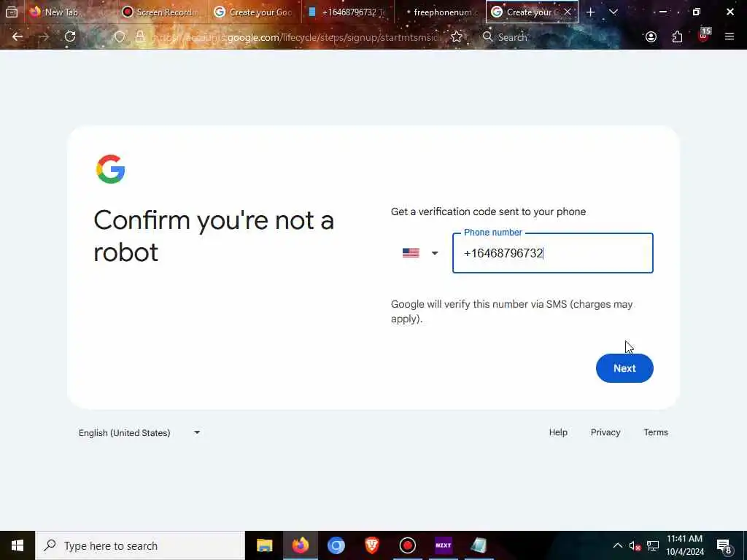Click the blue Next button

624,368
